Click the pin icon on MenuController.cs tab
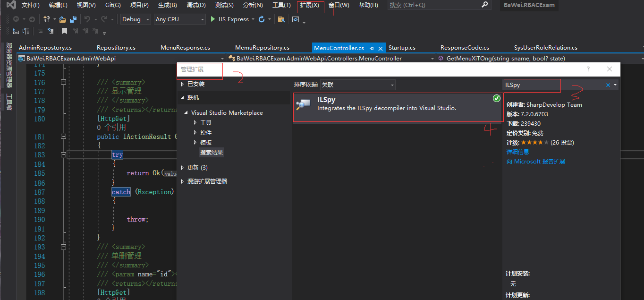Viewport: 644px width, 300px height. click(372, 48)
